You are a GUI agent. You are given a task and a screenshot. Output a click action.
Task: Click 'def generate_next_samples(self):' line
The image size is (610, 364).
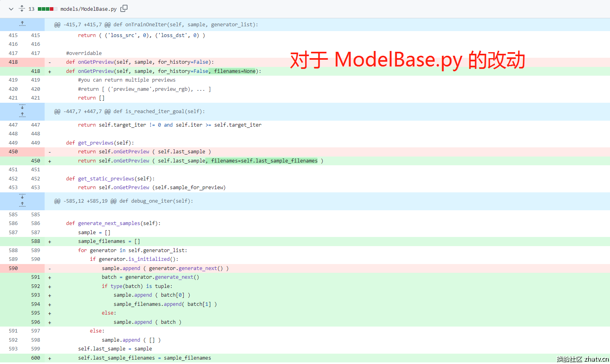[113, 223]
